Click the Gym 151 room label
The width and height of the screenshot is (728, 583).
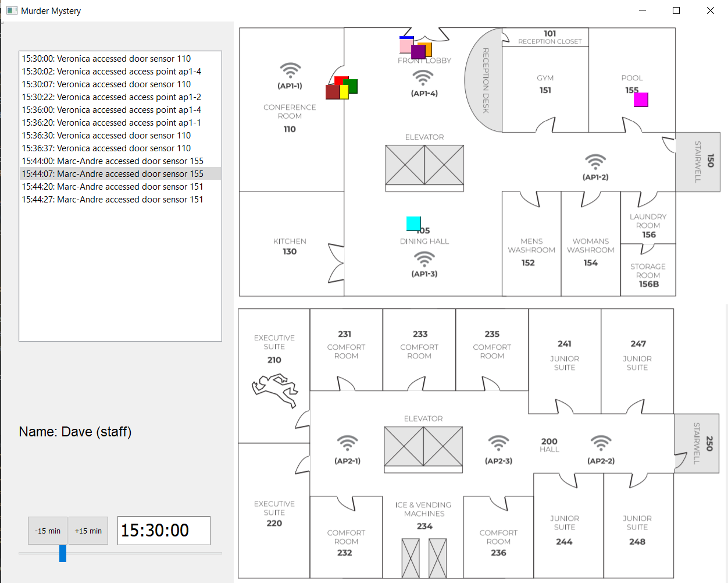pos(545,84)
